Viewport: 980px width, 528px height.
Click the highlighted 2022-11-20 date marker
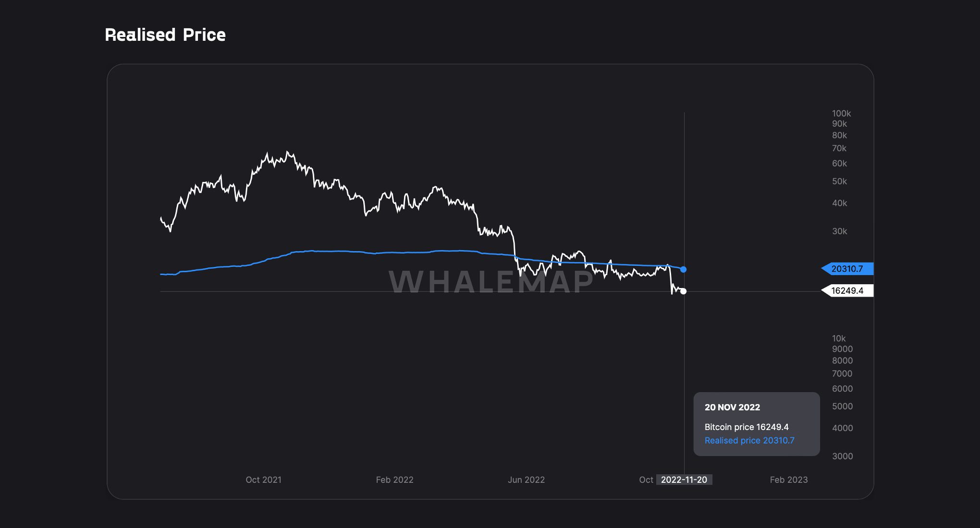[684, 480]
